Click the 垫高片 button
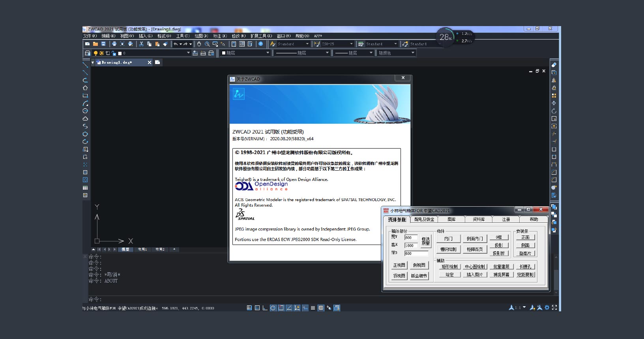 [525, 253]
